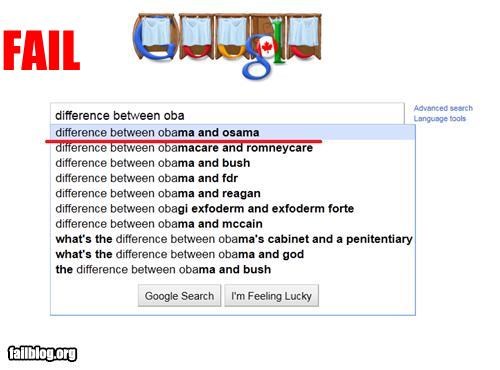Pick suggestion 'obama and mccain'

point(233,224)
